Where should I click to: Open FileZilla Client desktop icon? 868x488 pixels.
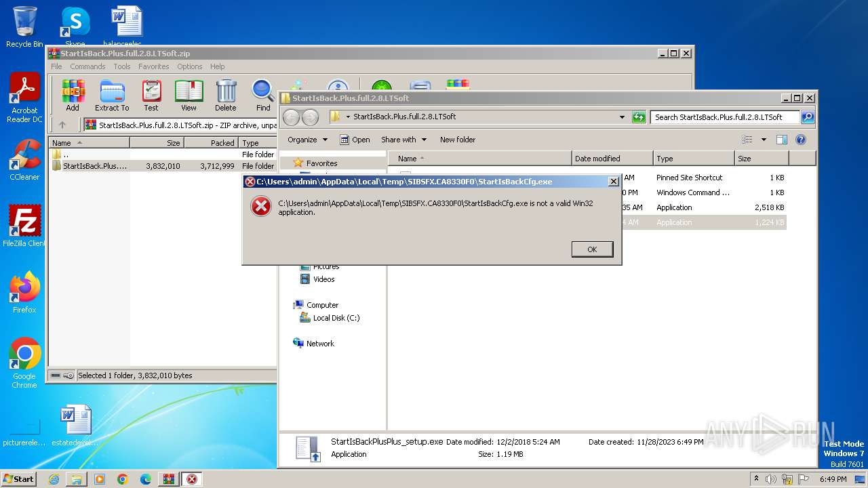[x=24, y=226]
